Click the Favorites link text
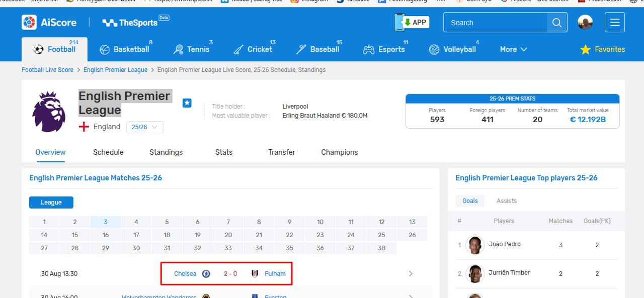 (610, 49)
